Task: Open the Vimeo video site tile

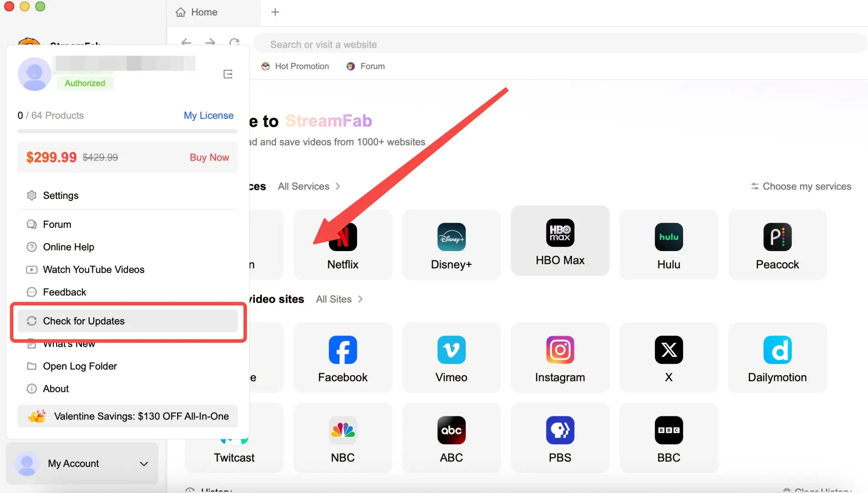Action: tap(451, 357)
